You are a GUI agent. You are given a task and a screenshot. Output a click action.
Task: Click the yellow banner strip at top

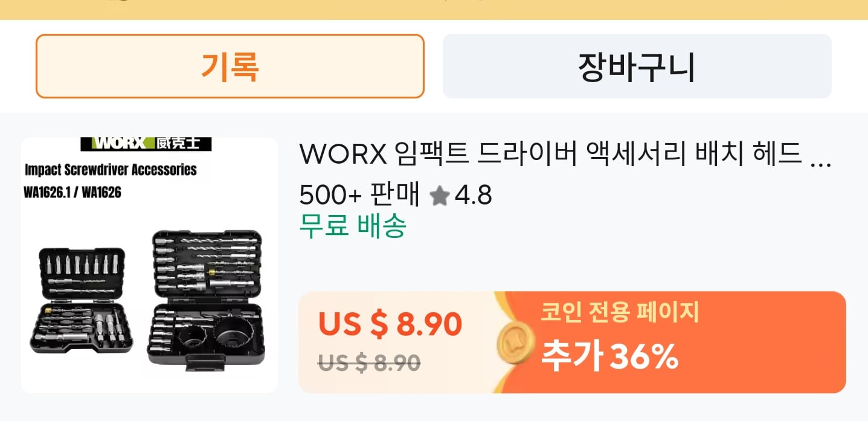coord(434,10)
